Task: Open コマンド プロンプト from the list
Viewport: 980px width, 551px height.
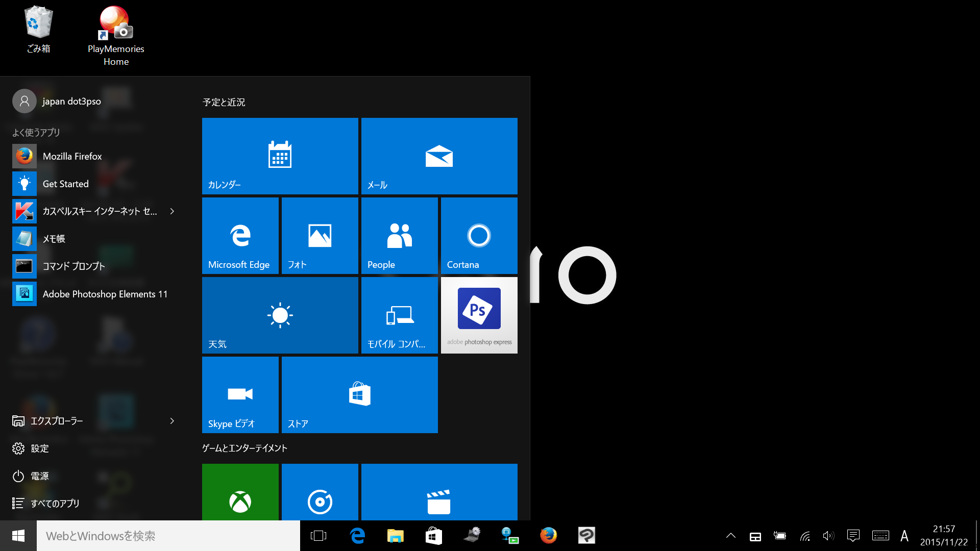Action: [x=96, y=266]
